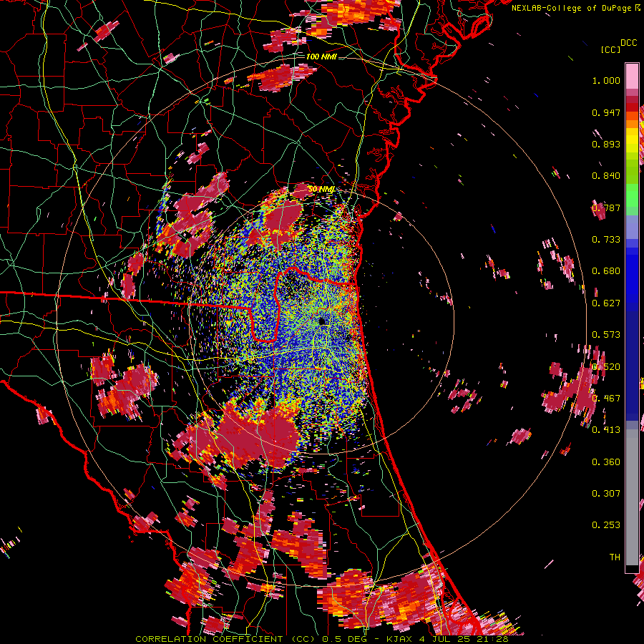
Task: Click the 0.520 scale value
Action: (x=606, y=367)
